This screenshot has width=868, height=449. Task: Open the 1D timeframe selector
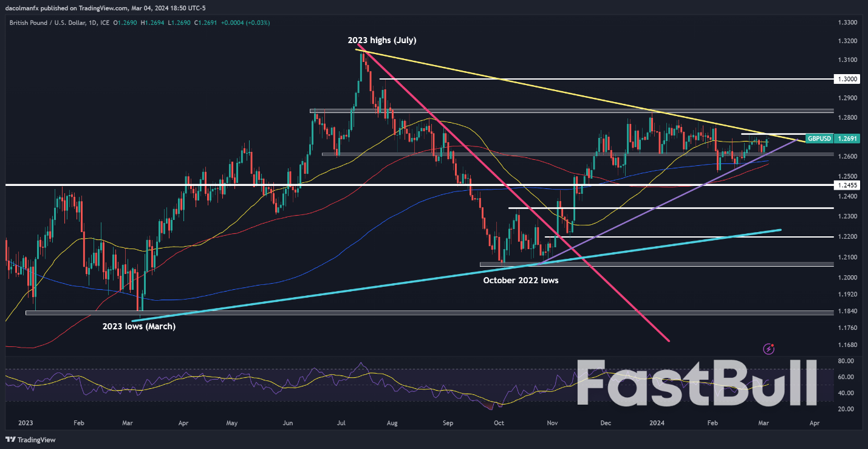[x=91, y=22]
